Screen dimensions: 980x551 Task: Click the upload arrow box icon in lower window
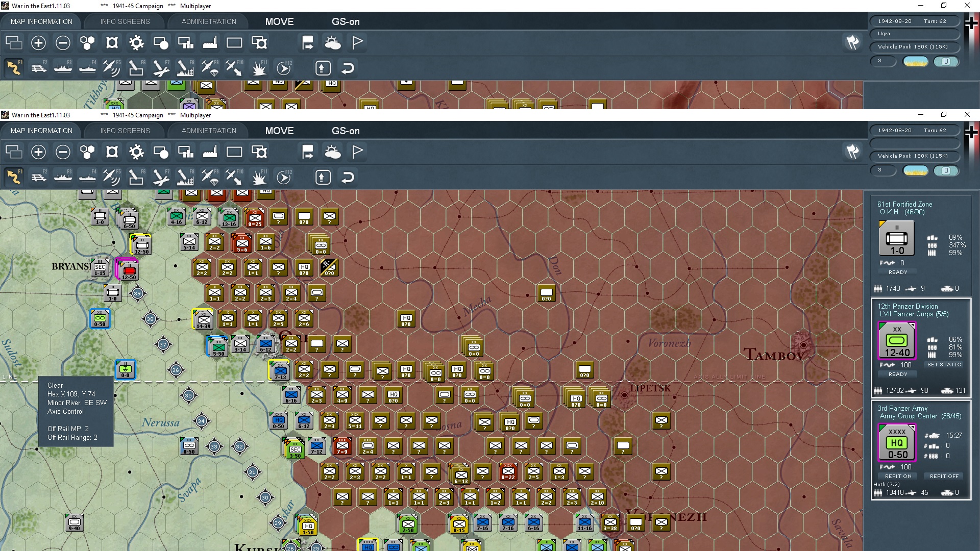(x=323, y=178)
